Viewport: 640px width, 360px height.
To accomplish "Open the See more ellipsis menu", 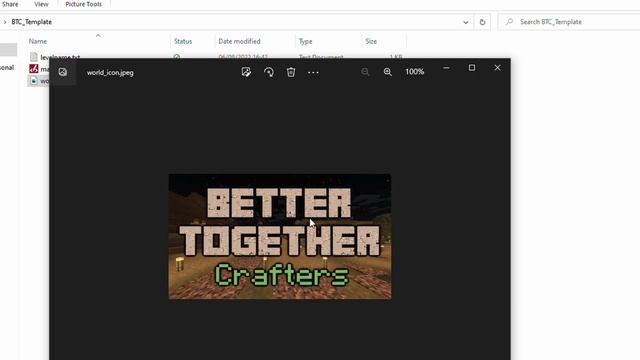I will click(x=313, y=73).
